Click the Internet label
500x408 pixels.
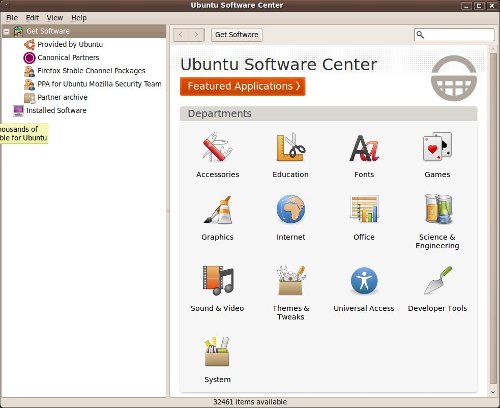click(291, 237)
